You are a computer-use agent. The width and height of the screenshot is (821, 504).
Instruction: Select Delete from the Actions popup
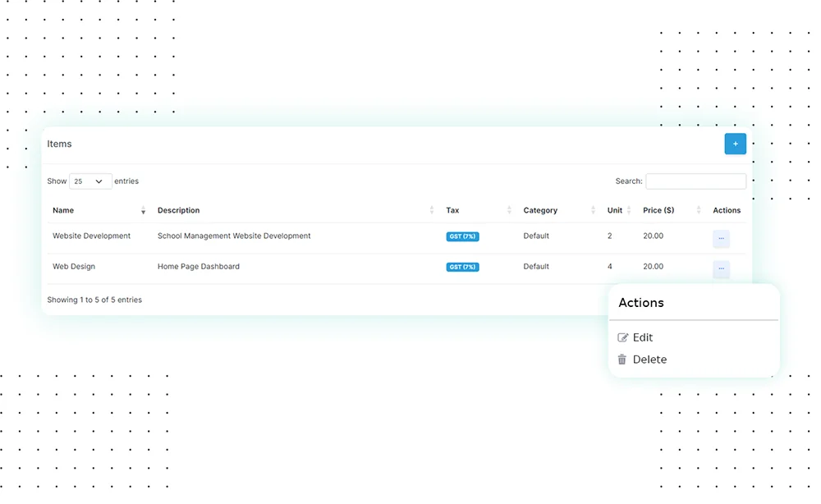point(649,359)
